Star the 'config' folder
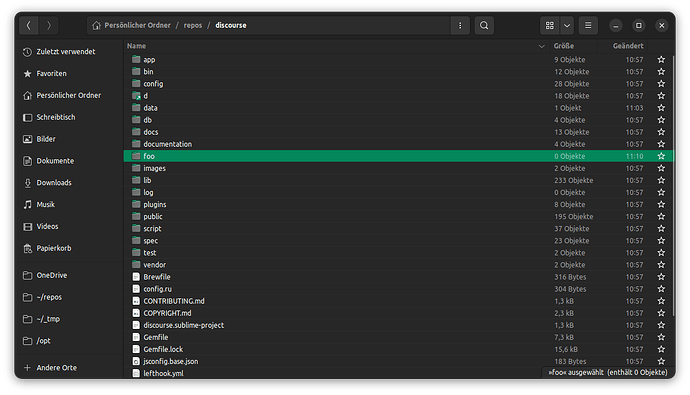Viewport: 690px width, 395px height. click(x=661, y=84)
